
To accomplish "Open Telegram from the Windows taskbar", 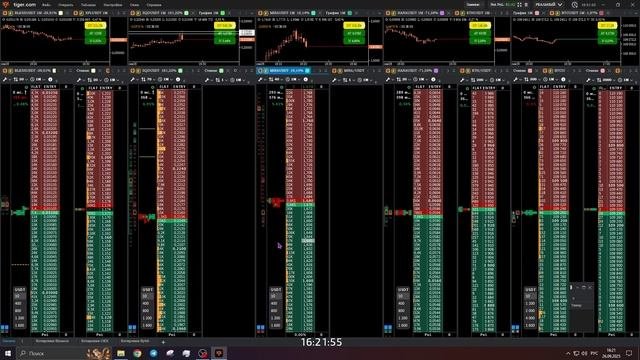I will (x=153, y=353).
